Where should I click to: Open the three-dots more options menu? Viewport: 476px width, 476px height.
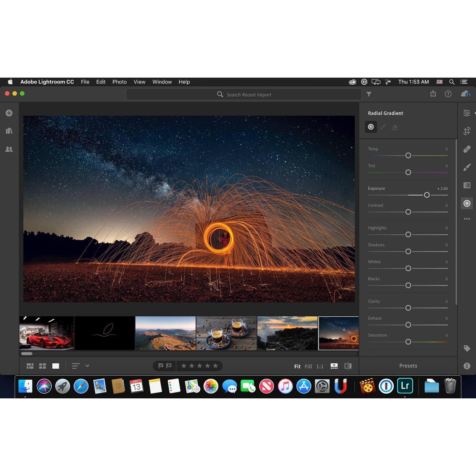(x=467, y=219)
